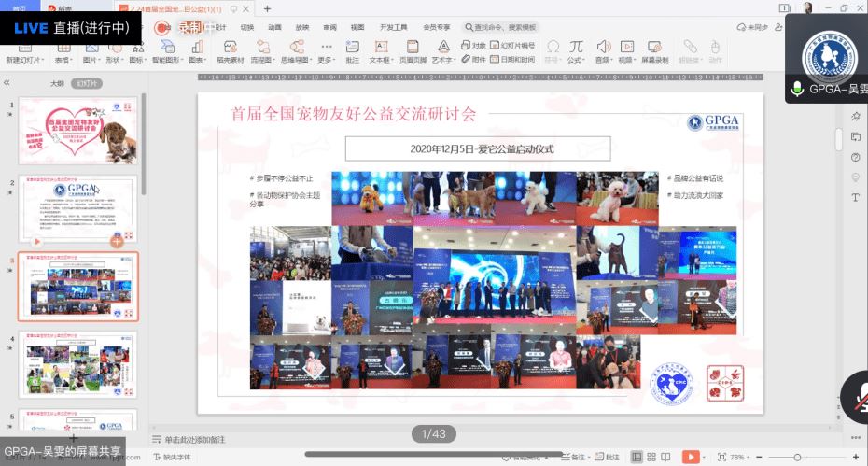Viewport: 868px width, 466px height.
Task: Start Screen recording (屏幕录制)
Action: [x=655, y=52]
